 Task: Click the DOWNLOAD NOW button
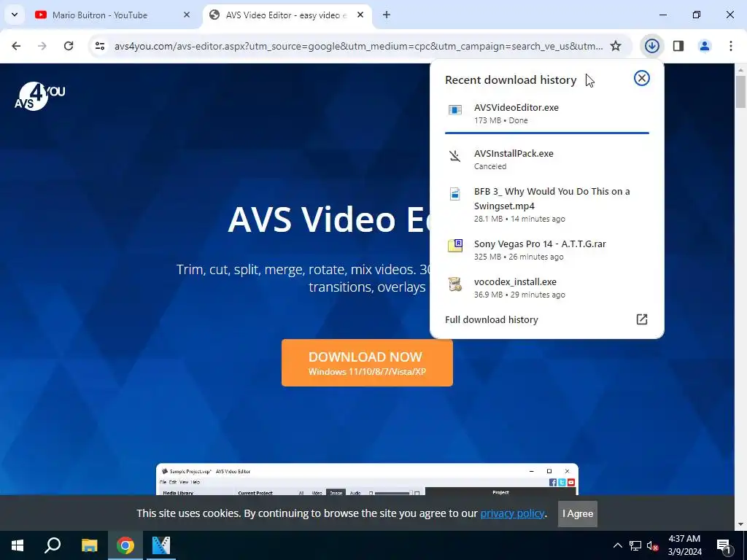pyautogui.click(x=367, y=363)
